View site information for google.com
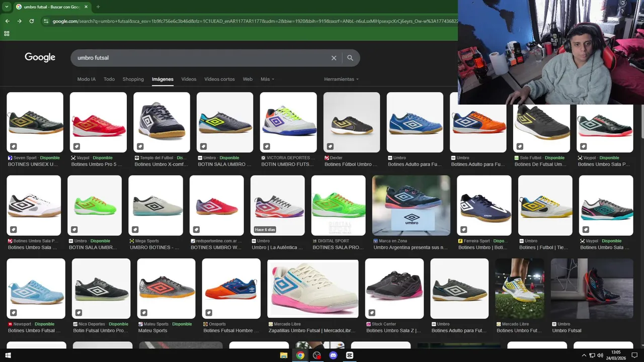The width and height of the screenshot is (644, 362). click(x=46, y=21)
